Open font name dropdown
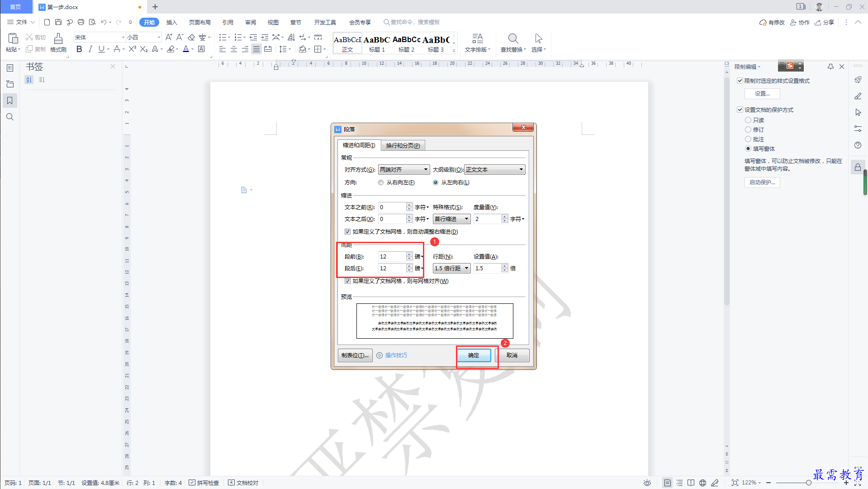This screenshot has height=489, width=868. pos(123,37)
